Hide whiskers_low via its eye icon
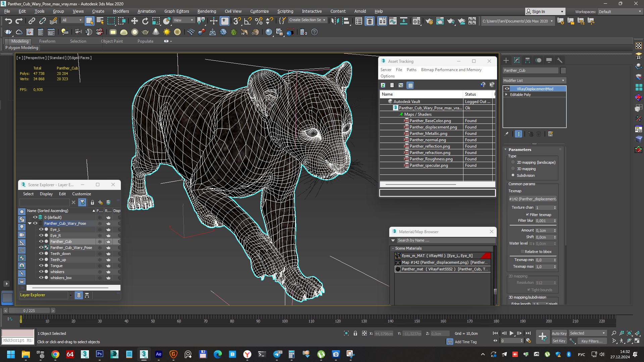The height and width of the screenshot is (362, 644). (x=41, y=278)
